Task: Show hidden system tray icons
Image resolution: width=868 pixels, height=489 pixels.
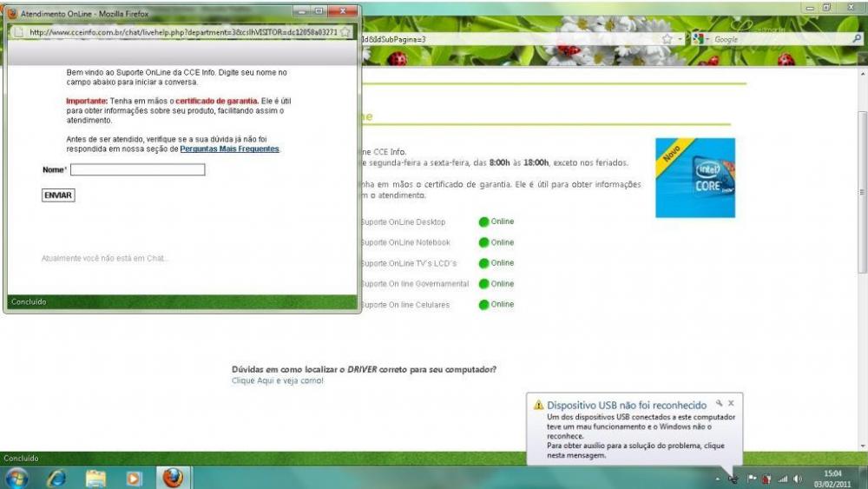Action: point(717,479)
